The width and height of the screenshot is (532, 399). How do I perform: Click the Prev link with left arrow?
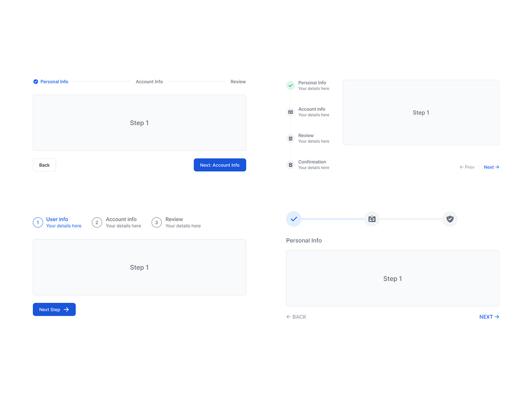(x=467, y=167)
